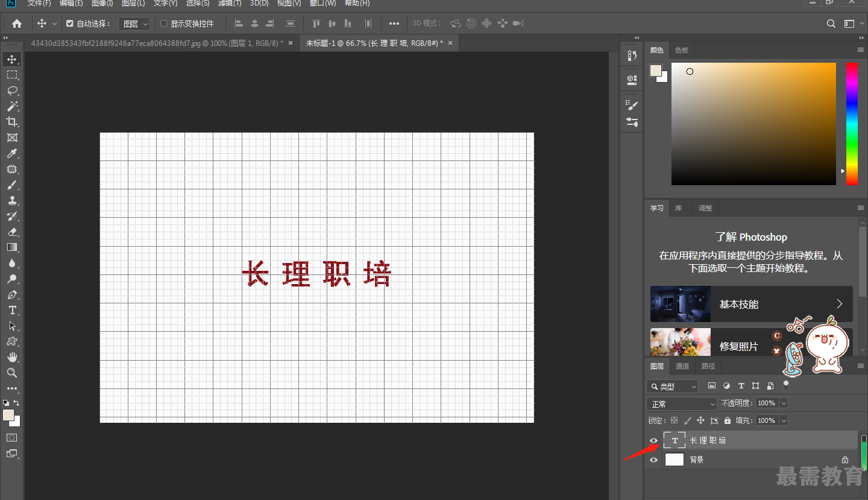Screen dimensions: 868x500
Task: Open the Color panel flyout menu
Action: pyautogui.click(x=861, y=50)
